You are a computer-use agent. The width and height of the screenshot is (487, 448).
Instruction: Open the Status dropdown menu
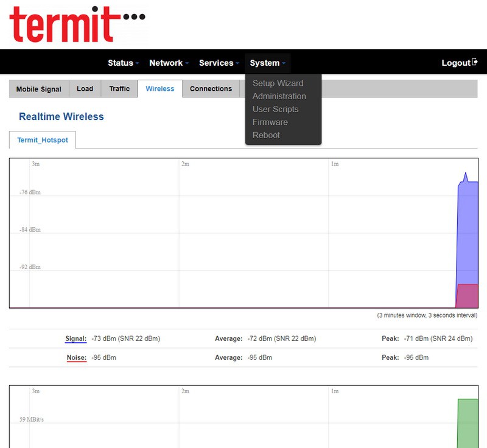[123, 63]
